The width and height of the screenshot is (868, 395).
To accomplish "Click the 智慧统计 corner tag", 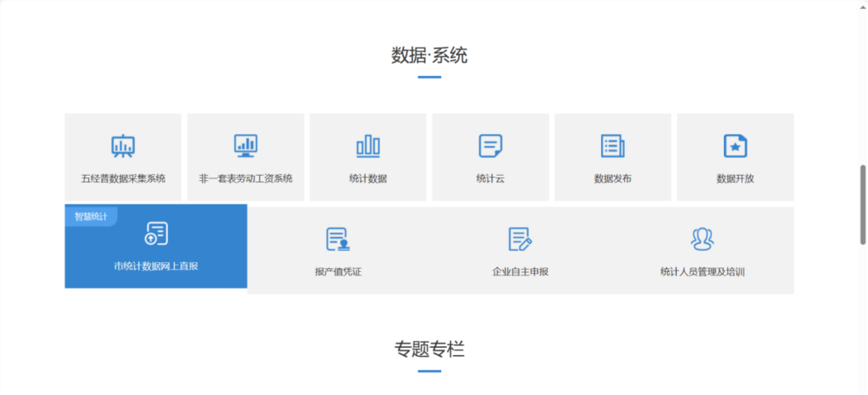I will pos(91,216).
